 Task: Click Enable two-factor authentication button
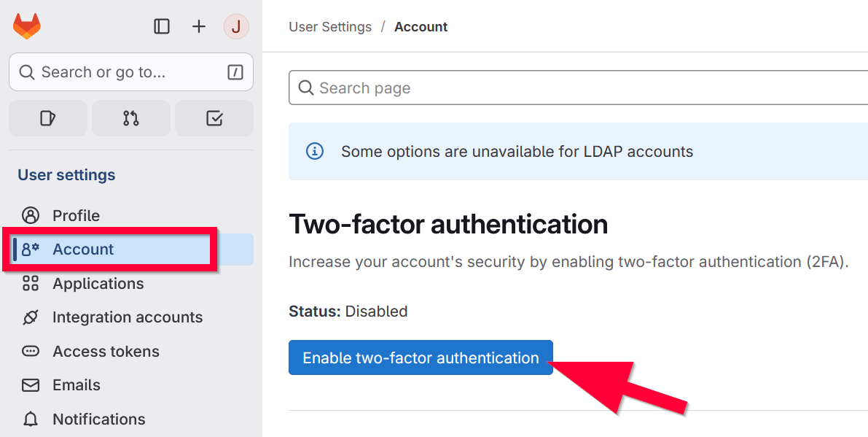coord(421,357)
